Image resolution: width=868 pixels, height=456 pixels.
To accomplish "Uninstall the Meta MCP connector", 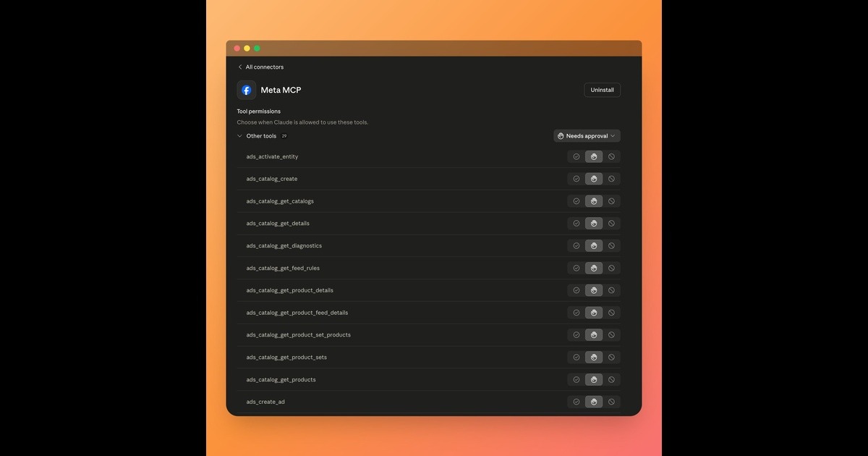I will (602, 90).
